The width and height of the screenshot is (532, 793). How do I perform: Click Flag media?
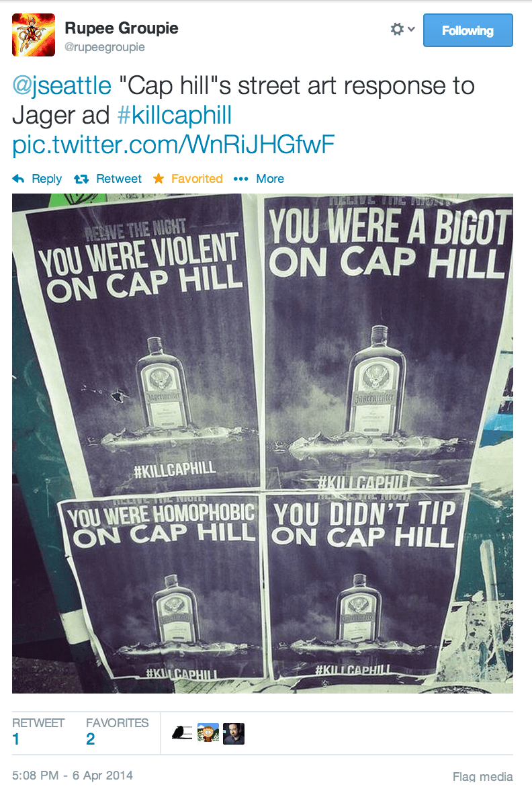point(482,776)
